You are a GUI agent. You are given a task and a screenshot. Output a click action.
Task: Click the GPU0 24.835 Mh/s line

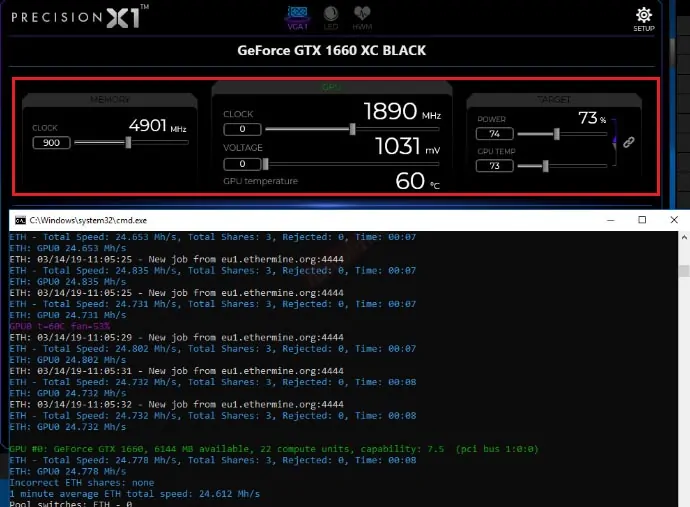point(68,282)
